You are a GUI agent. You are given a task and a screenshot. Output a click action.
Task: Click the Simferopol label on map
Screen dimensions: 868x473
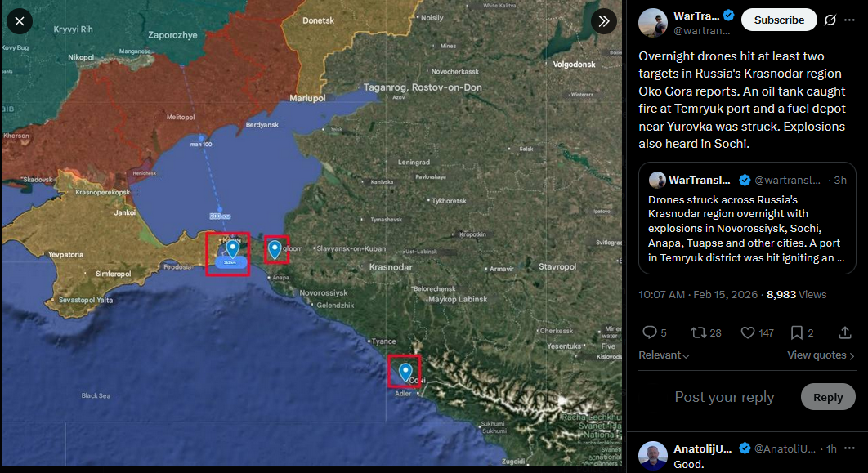[x=114, y=274]
